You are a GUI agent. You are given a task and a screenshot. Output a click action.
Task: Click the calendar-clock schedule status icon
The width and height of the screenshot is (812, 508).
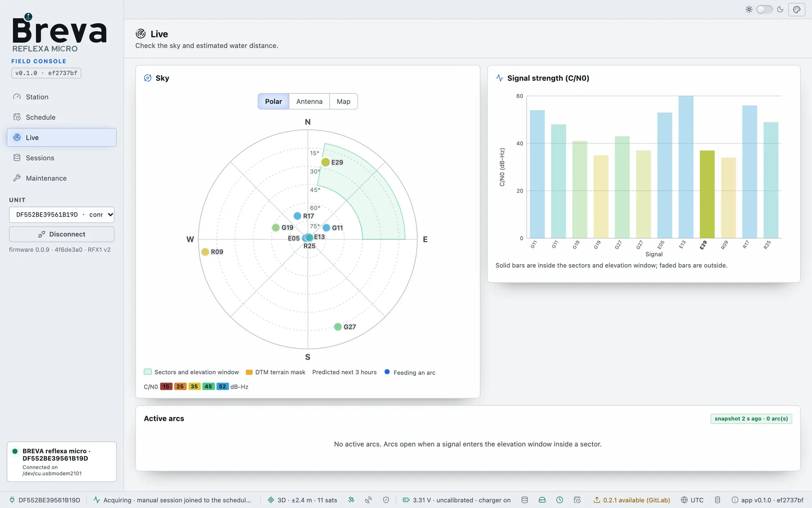577,500
